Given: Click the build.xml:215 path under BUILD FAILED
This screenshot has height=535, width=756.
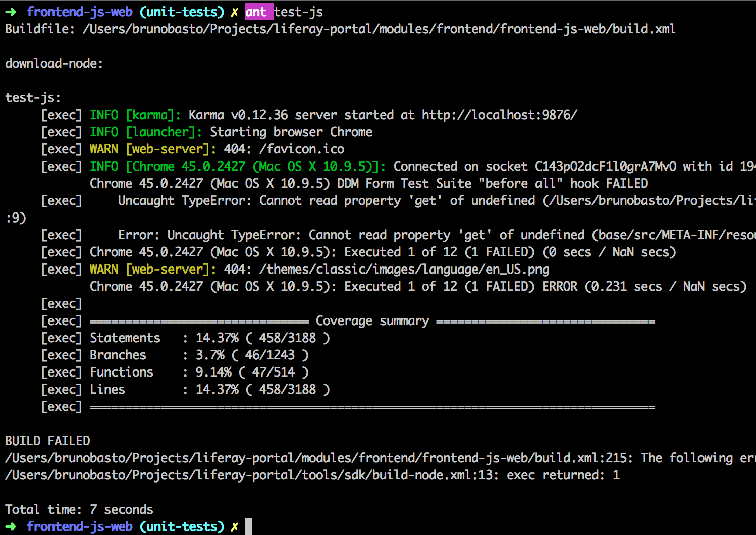Looking at the screenshot, I should [319, 458].
